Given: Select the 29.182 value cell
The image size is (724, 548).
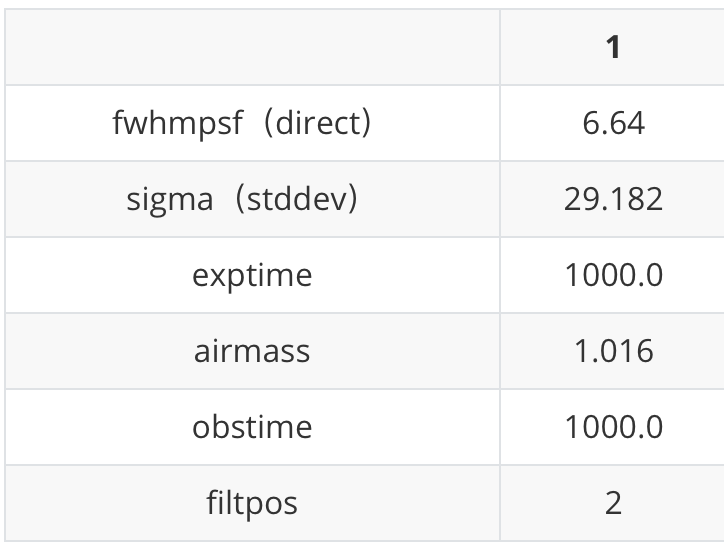Looking at the screenshot, I should [x=613, y=199].
